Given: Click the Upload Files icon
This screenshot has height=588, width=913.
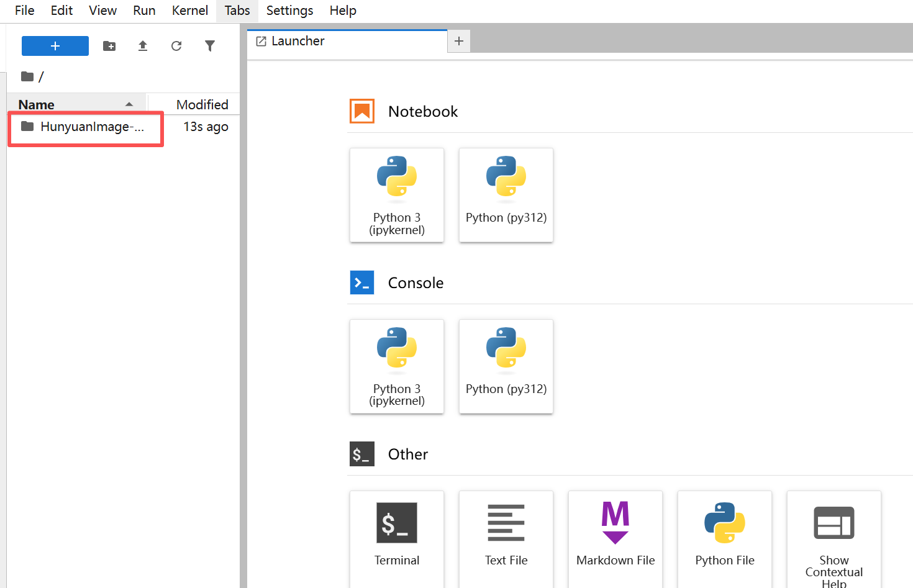Looking at the screenshot, I should pyautogui.click(x=143, y=46).
